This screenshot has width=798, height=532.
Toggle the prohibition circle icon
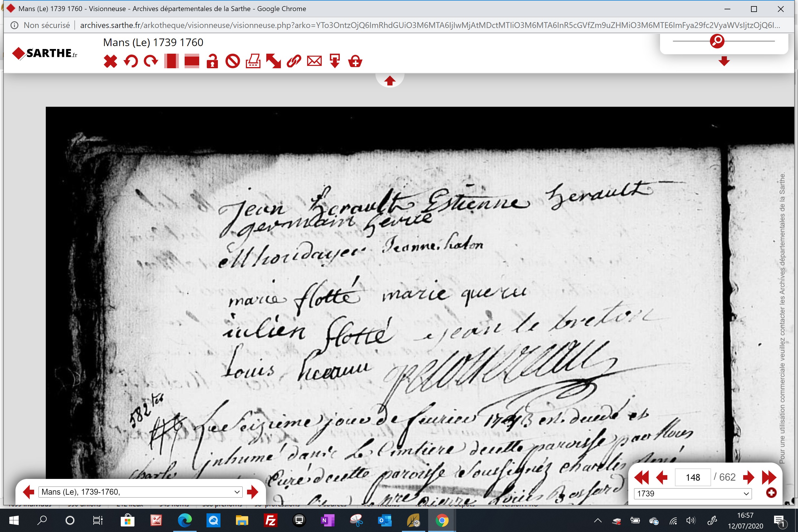(x=233, y=62)
